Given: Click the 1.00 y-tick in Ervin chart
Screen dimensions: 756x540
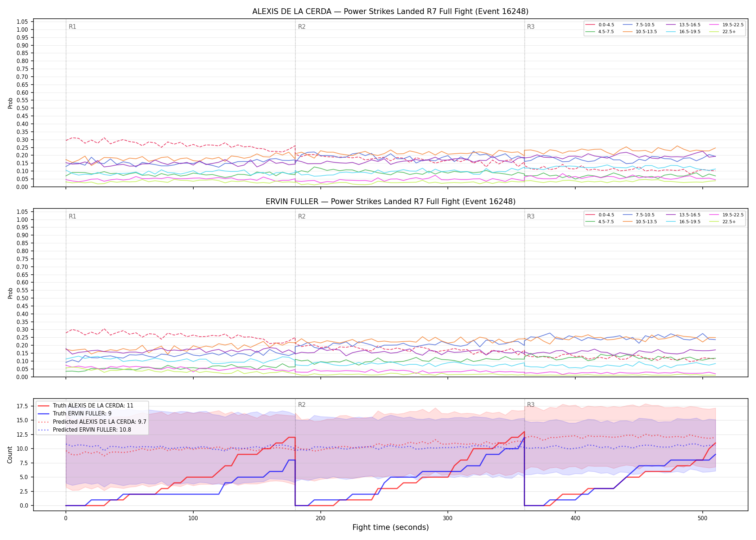Looking at the screenshot, I should point(23,220).
